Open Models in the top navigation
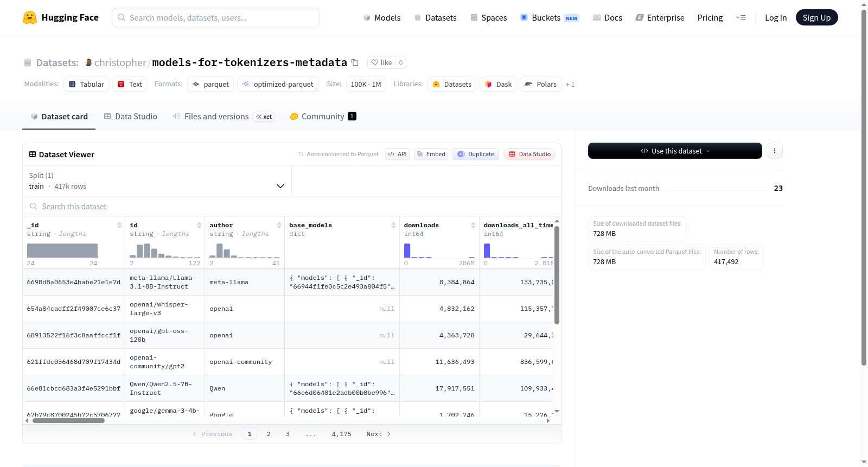This screenshot has width=868, height=467. coord(382,17)
